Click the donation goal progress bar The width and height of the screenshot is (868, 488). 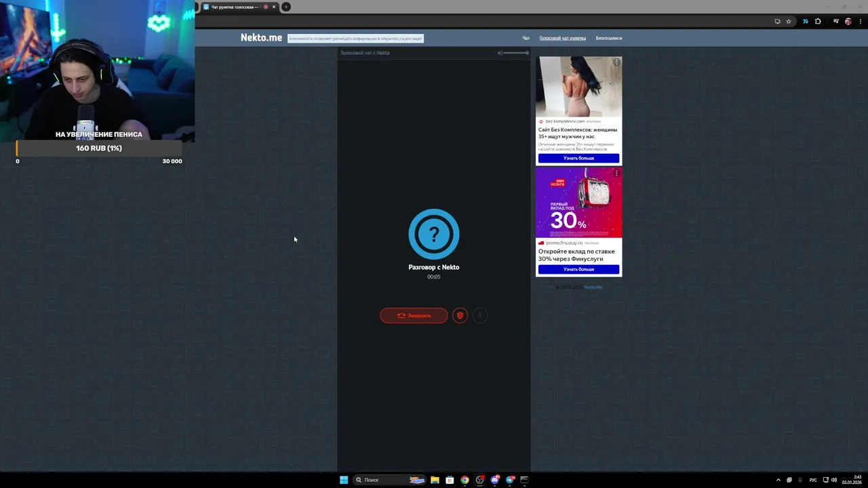point(99,148)
